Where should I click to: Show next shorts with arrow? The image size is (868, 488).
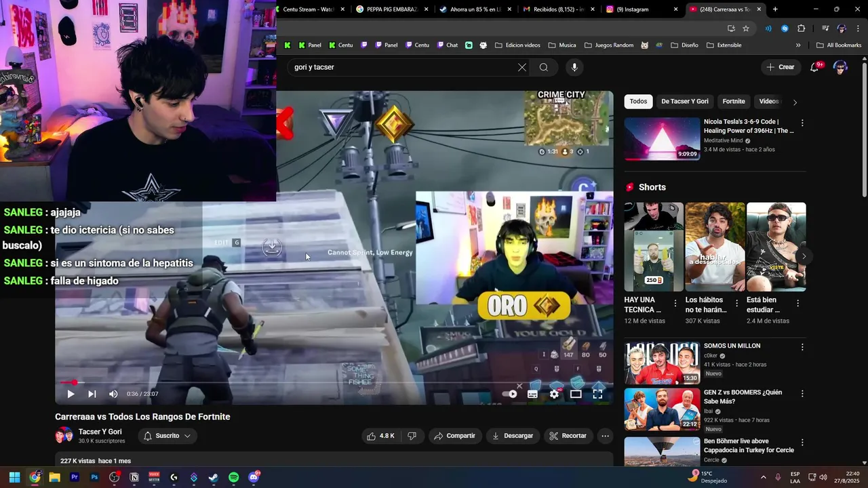(x=804, y=256)
